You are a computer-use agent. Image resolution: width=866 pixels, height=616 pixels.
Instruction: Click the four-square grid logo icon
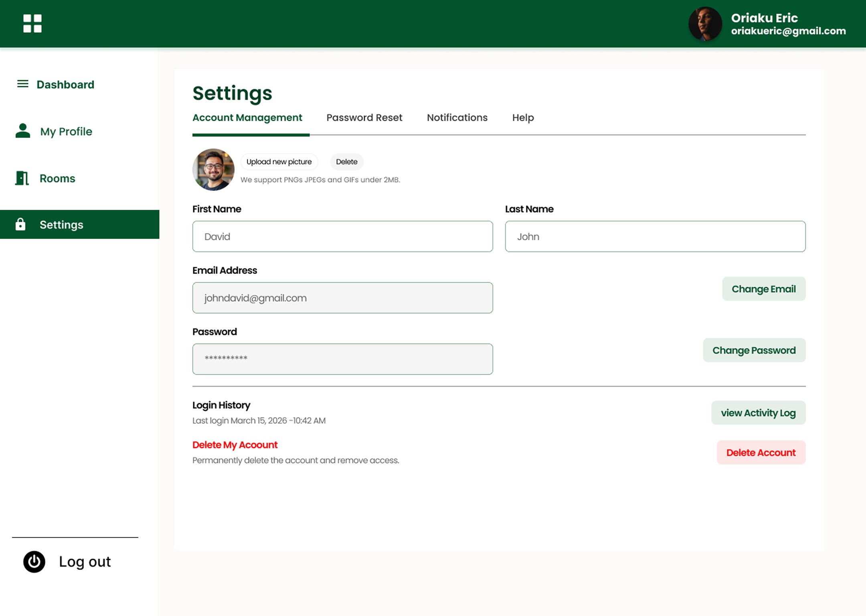(x=32, y=24)
